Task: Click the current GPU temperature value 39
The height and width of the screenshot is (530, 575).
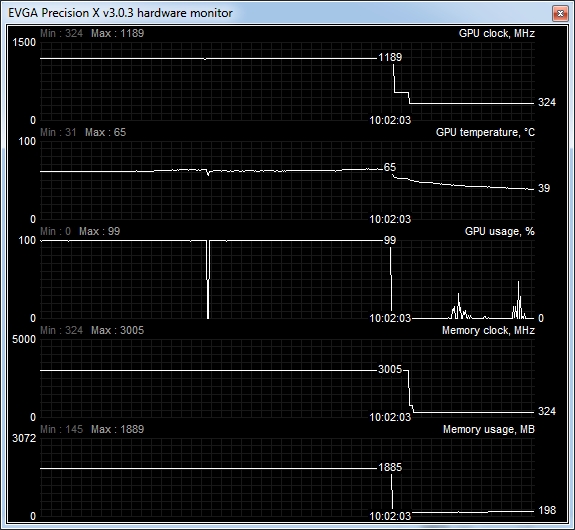Action: point(544,189)
